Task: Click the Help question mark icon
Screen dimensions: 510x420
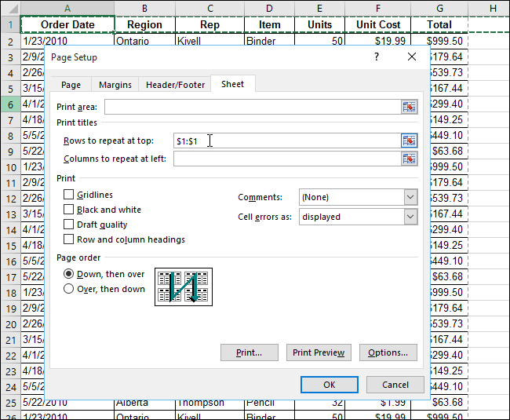Action: click(377, 57)
